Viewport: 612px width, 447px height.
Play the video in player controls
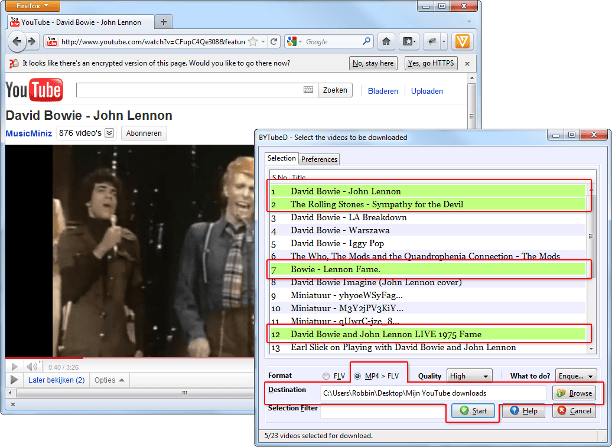pos(15,367)
